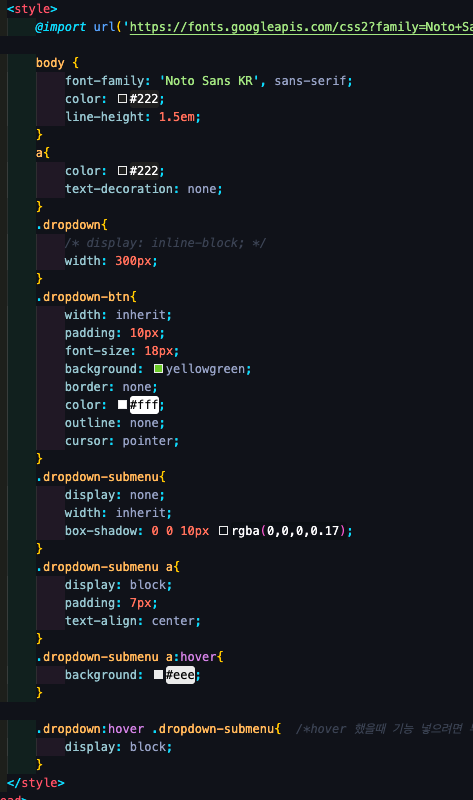Click the display: none line
Viewport: 473px width, 800px height.
[115, 495]
